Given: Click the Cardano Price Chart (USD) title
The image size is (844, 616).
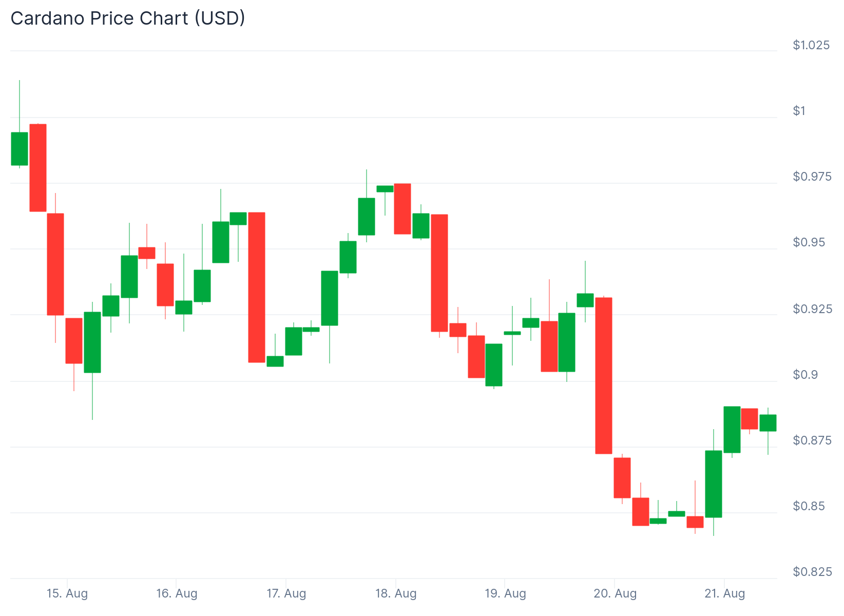Looking at the screenshot, I should pyautogui.click(x=128, y=18).
